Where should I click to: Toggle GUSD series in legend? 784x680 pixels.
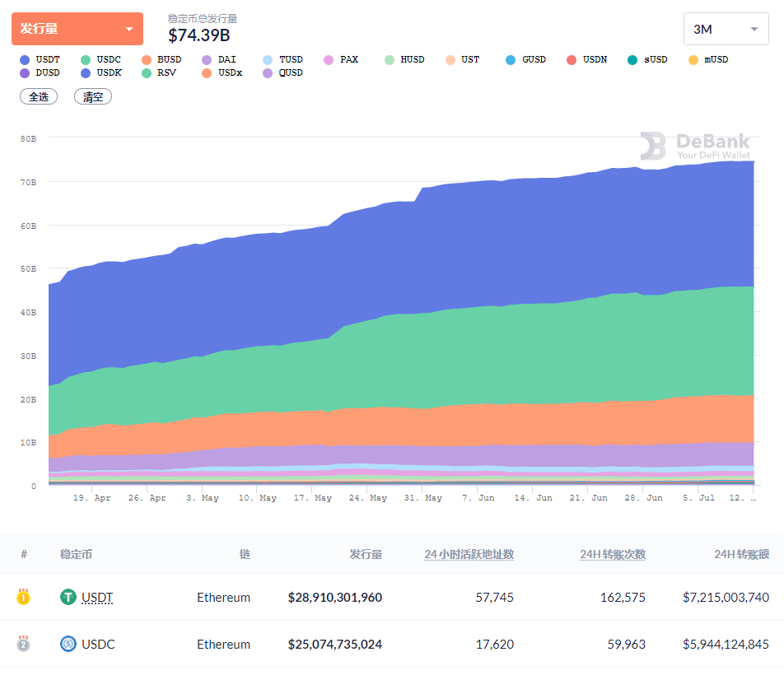tap(526, 59)
